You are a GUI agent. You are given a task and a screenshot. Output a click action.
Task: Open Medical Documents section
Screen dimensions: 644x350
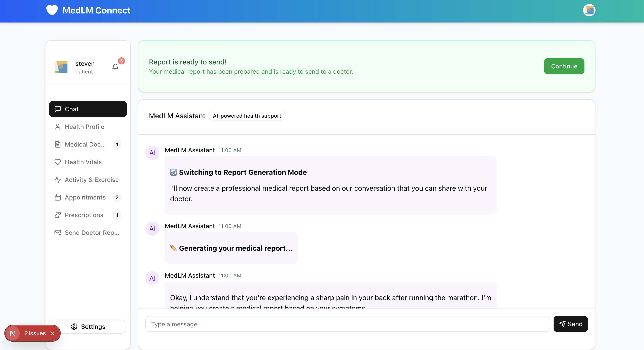(85, 144)
